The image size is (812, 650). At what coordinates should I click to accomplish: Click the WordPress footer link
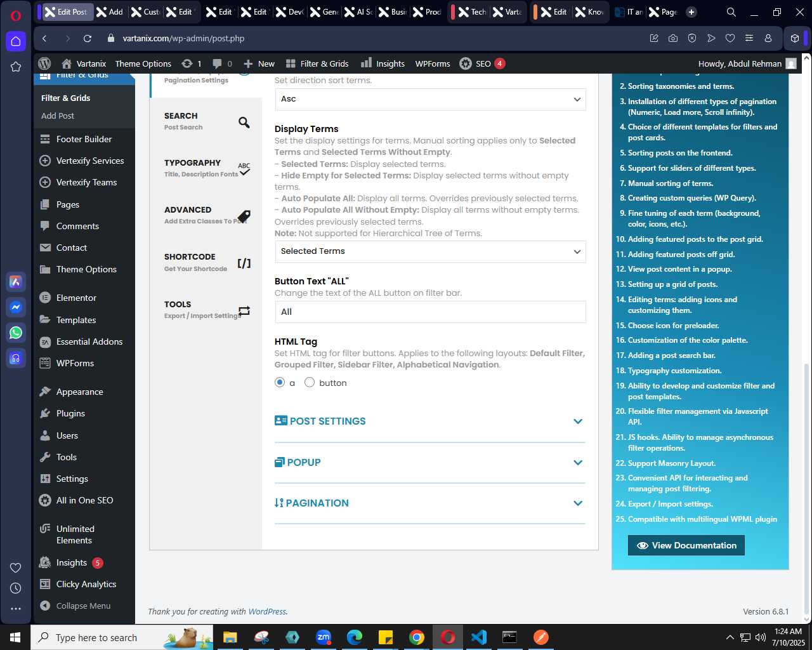pos(267,611)
